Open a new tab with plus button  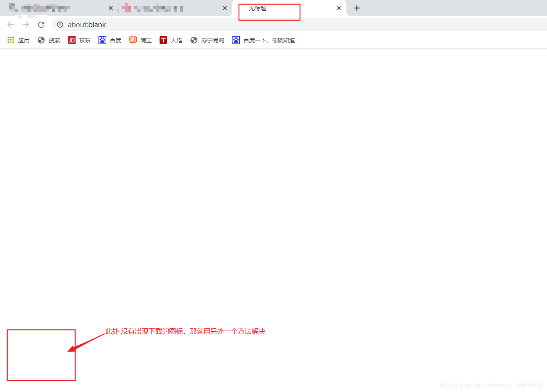click(357, 8)
